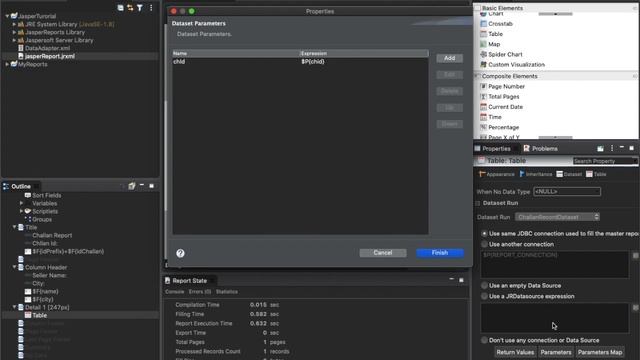The image size is (640, 360).
Task: Select Use same JDBC connection radio button
Action: tap(484, 233)
